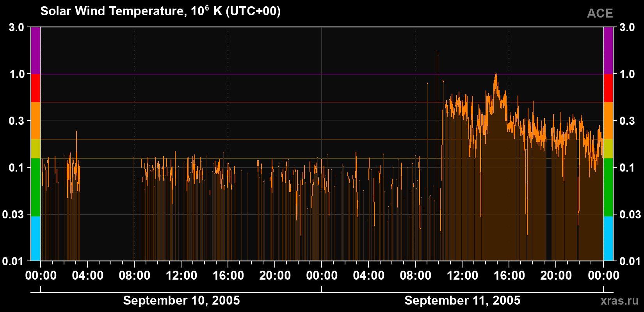This screenshot has width=644, height=312.
Task: Select the September 11, 2005 date label
Action: (463, 300)
